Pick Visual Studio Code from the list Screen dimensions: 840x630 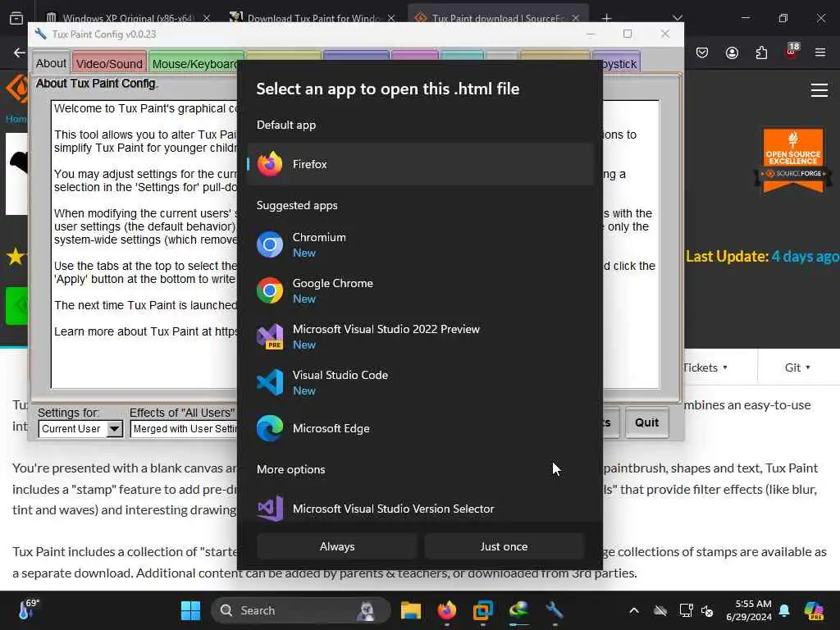click(421, 382)
